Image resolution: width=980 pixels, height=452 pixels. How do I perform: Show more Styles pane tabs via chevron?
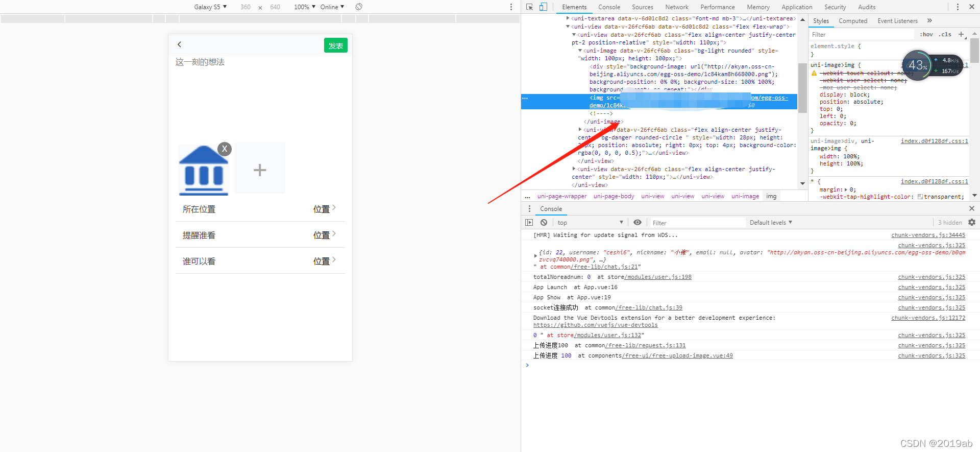[929, 21]
